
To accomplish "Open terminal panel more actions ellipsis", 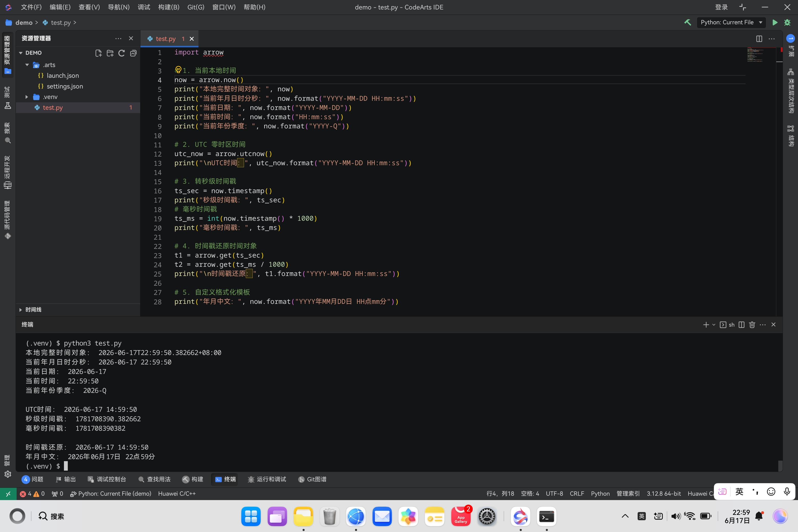I will [x=763, y=325].
